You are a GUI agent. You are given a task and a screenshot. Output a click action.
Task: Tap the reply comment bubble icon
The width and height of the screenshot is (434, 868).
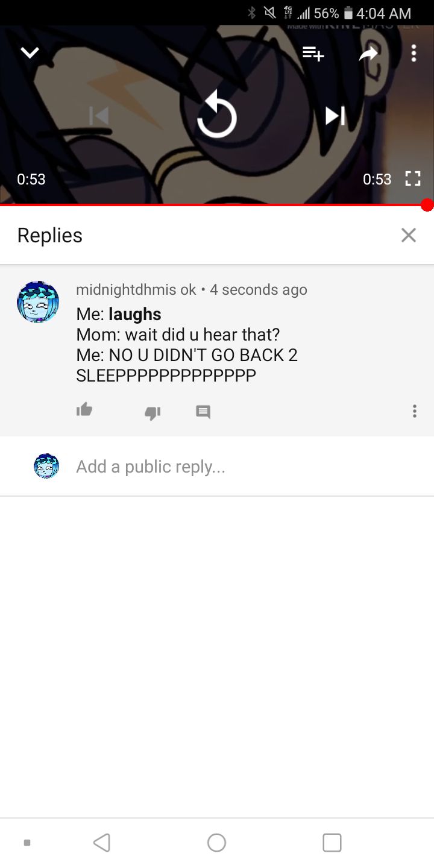(203, 412)
